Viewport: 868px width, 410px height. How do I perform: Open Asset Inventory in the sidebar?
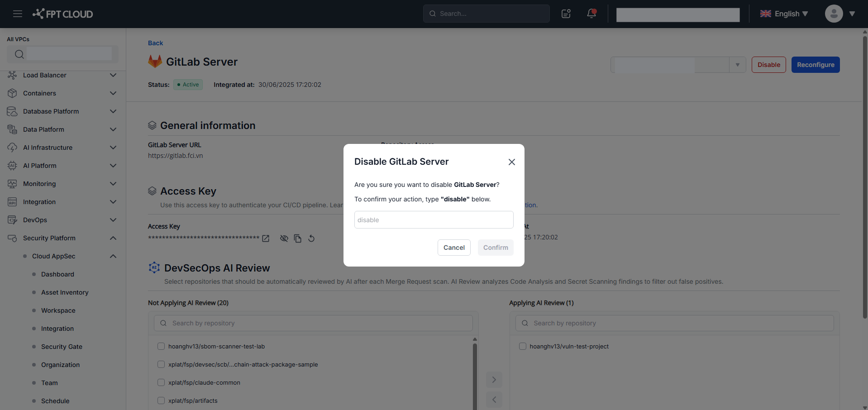pyautogui.click(x=65, y=292)
